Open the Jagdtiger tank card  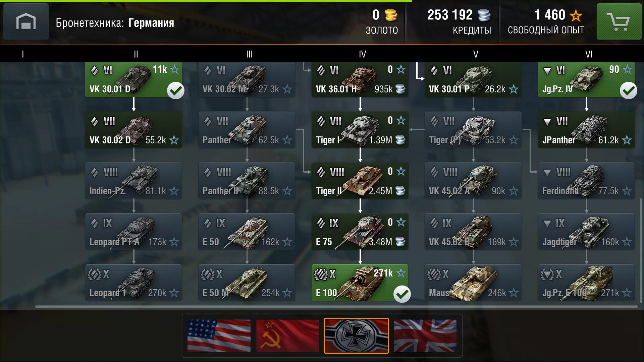pos(586,232)
